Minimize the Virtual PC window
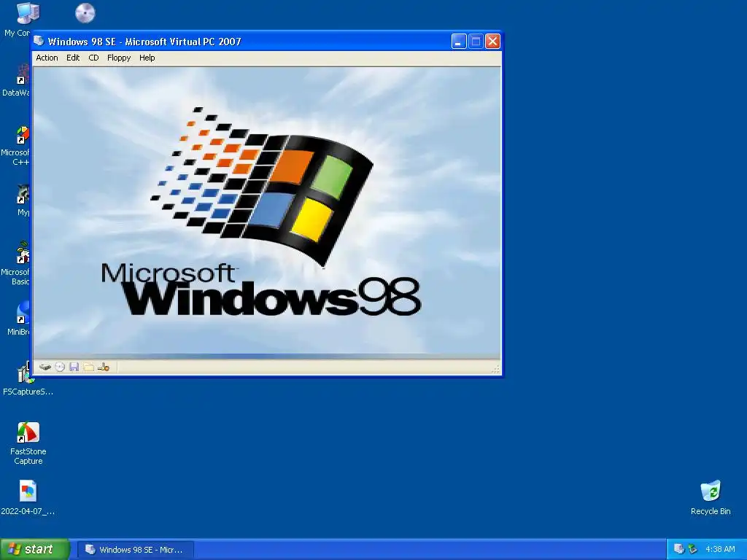Screen dimensions: 747x560 [459, 42]
